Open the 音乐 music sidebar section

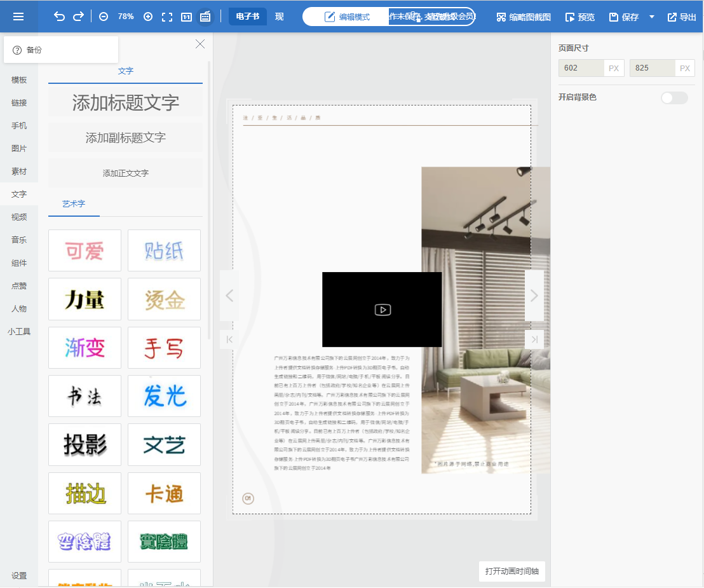[x=19, y=240]
